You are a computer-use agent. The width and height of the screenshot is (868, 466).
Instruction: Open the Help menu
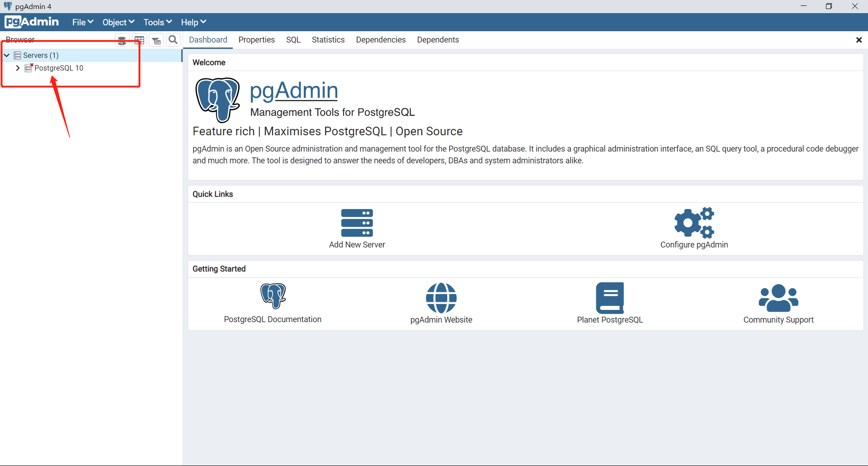point(193,22)
